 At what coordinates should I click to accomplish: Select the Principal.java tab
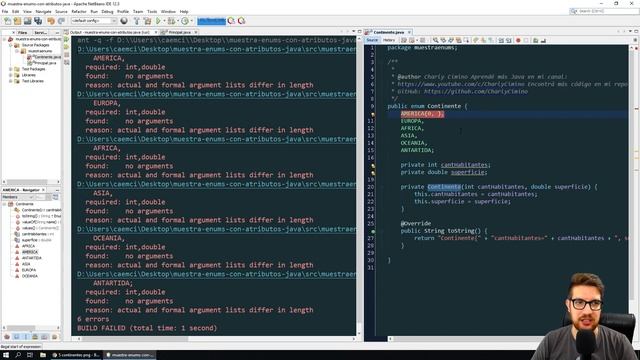(x=180, y=32)
